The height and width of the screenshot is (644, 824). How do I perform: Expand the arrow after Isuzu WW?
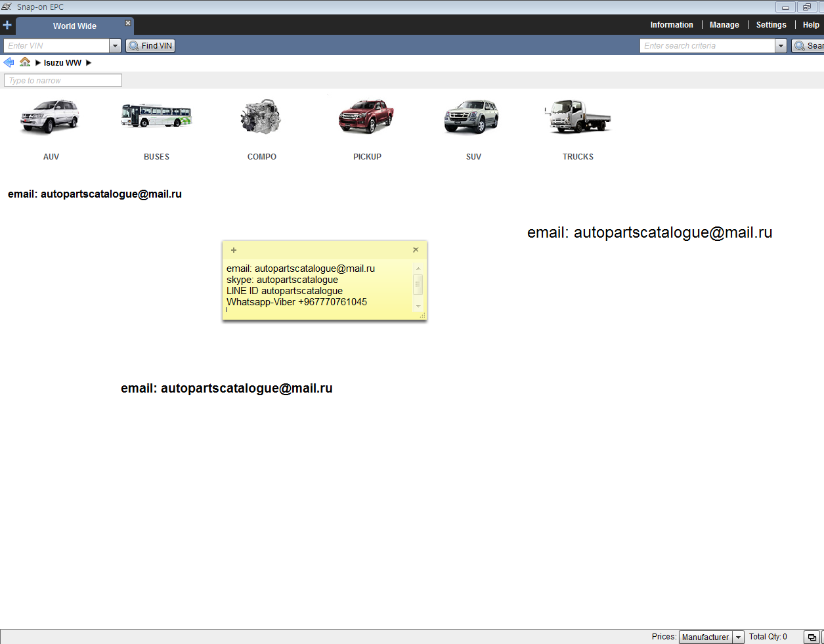pyautogui.click(x=89, y=63)
